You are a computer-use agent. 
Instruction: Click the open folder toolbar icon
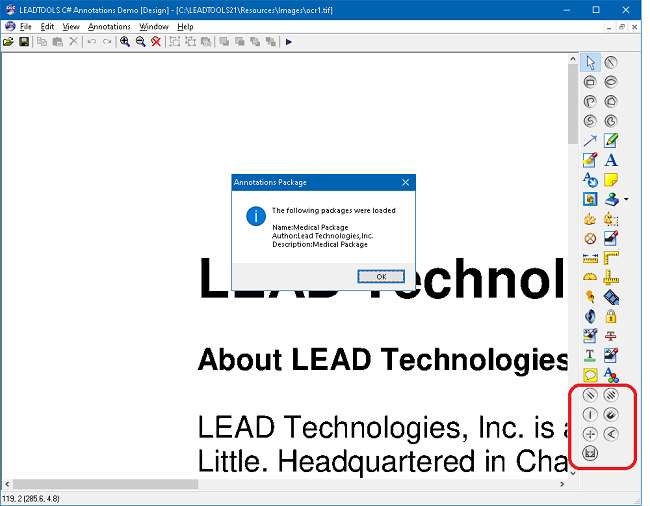pos(8,41)
